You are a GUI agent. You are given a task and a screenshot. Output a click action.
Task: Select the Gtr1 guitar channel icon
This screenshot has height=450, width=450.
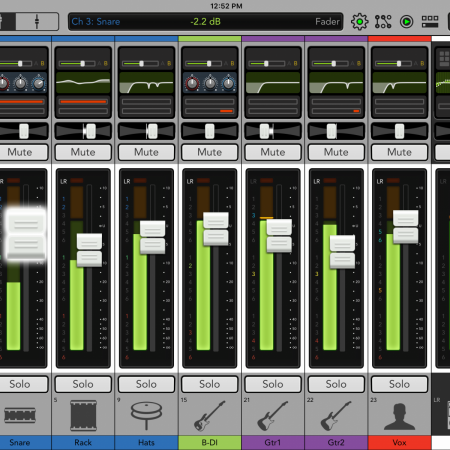coord(273,416)
